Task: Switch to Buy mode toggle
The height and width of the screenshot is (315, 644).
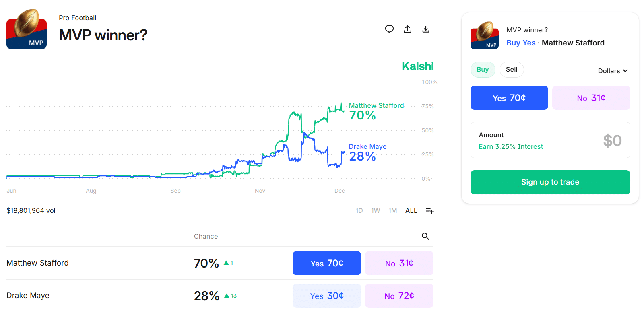Action: click(483, 70)
